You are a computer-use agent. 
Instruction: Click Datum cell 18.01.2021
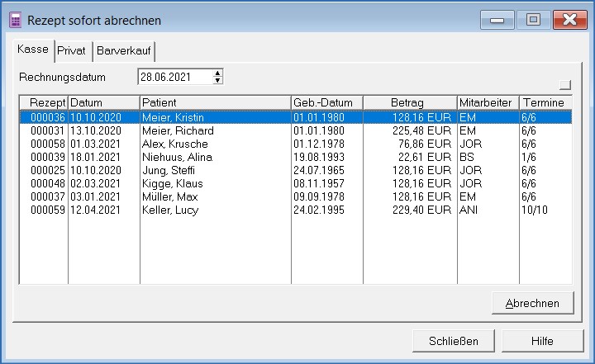coord(95,157)
